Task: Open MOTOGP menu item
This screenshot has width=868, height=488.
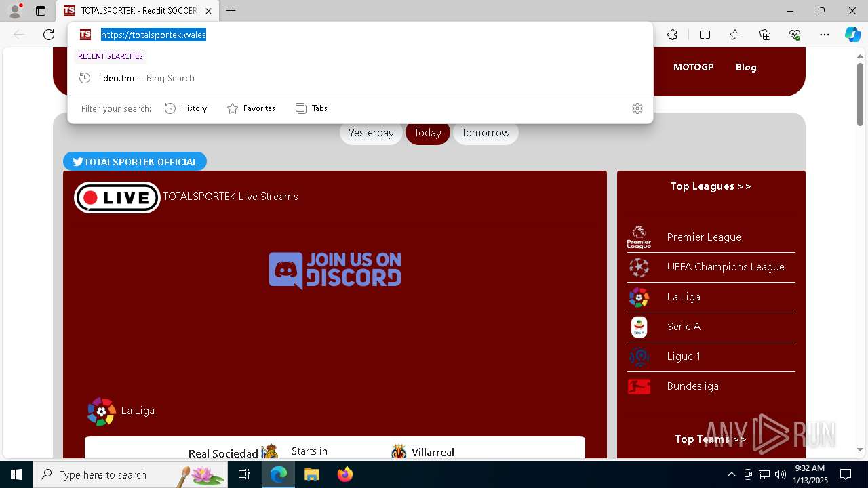Action: tap(693, 67)
